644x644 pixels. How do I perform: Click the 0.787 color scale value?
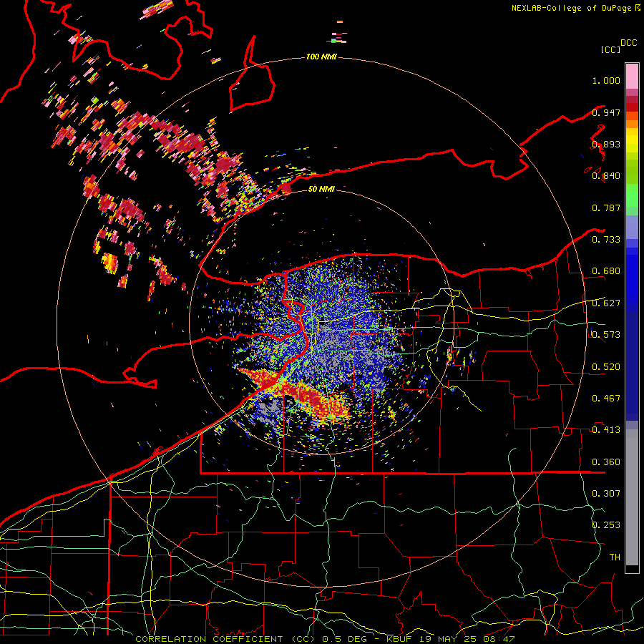(606, 208)
